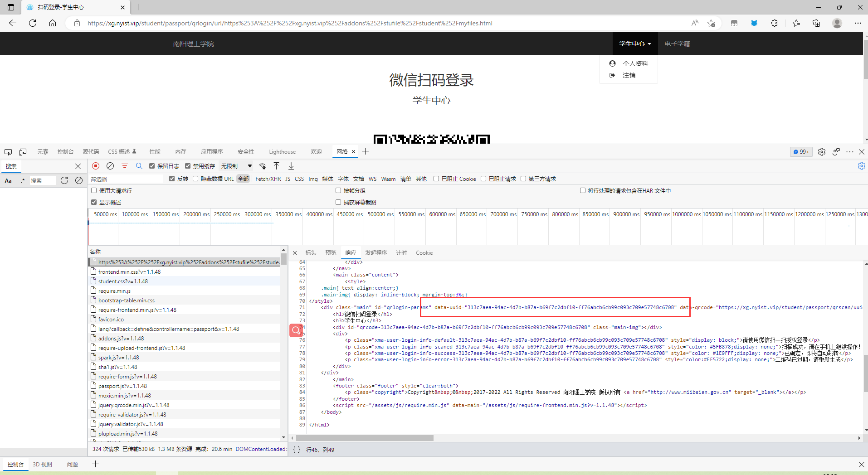This screenshot has width=868, height=475.
Task: Open the browser extensions puzzle icon
Action: [774, 23]
